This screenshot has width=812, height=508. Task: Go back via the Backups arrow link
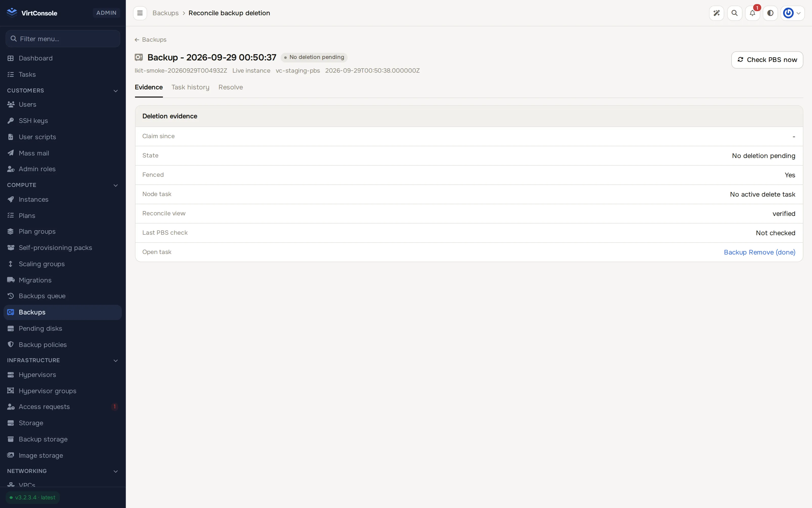tap(150, 40)
